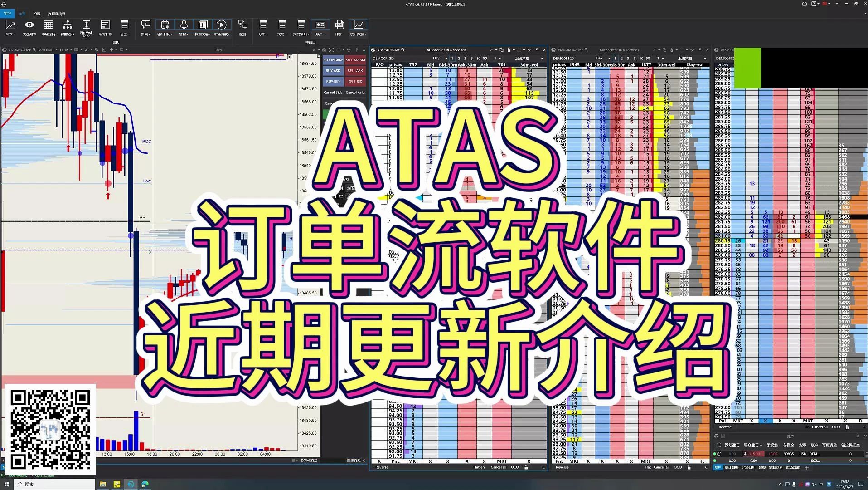
Task: Click the fullscreen icon in chart panel header
Action: (331, 50)
